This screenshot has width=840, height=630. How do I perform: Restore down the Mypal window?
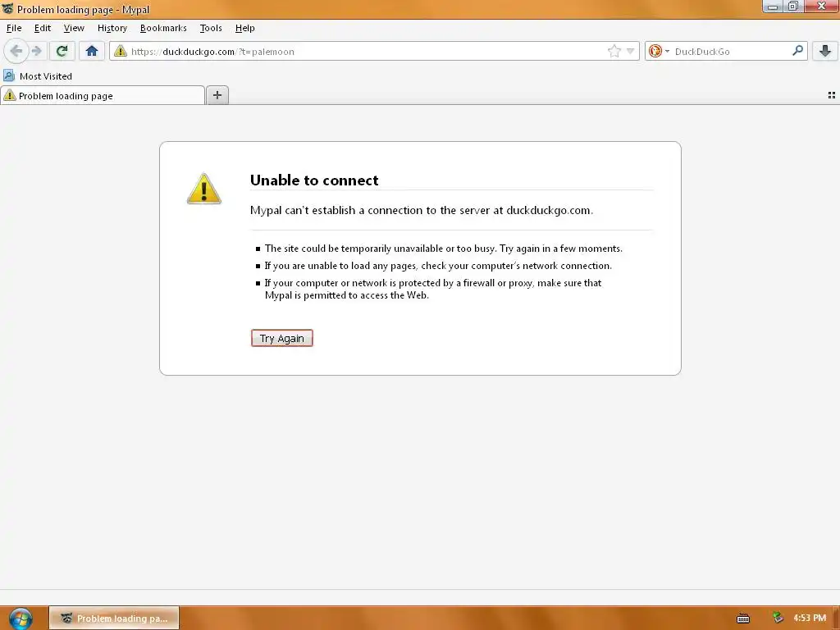793,7
